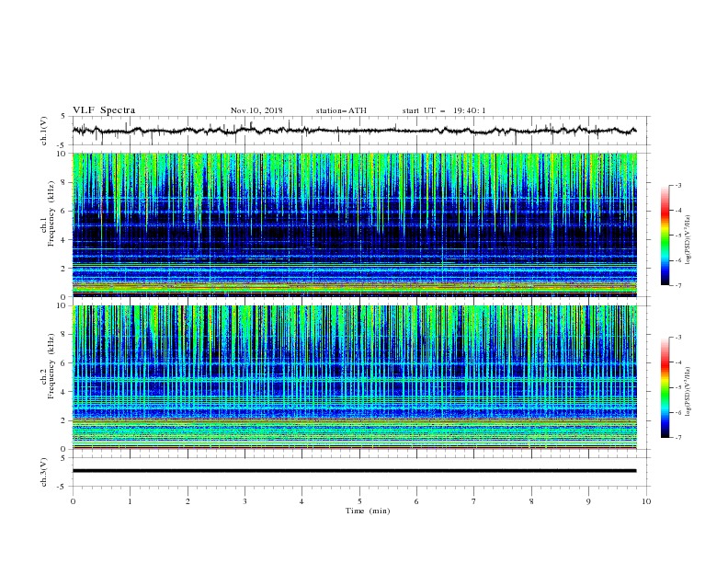Click time axis tick label "5"
This screenshot has width=728, height=563.
coord(359,501)
